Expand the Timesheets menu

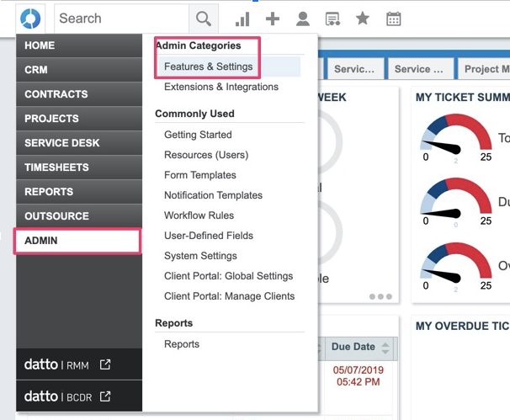[78, 167]
